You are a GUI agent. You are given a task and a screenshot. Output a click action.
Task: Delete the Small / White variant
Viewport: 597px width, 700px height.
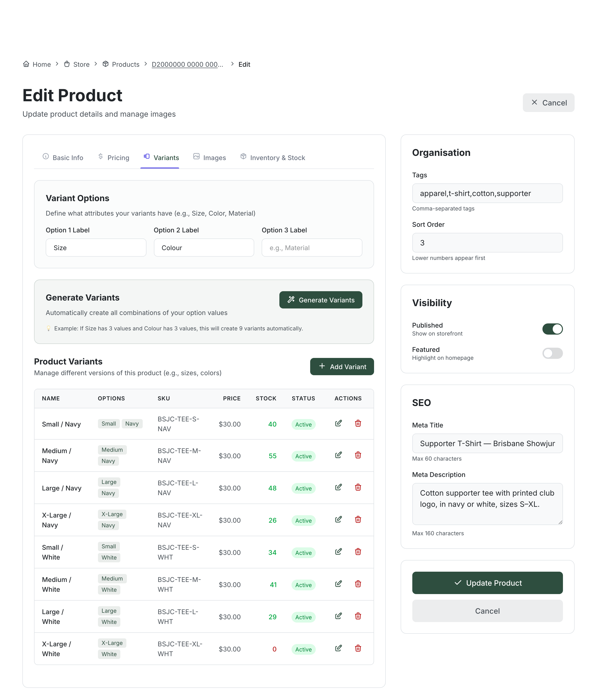(x=358, y=552)
